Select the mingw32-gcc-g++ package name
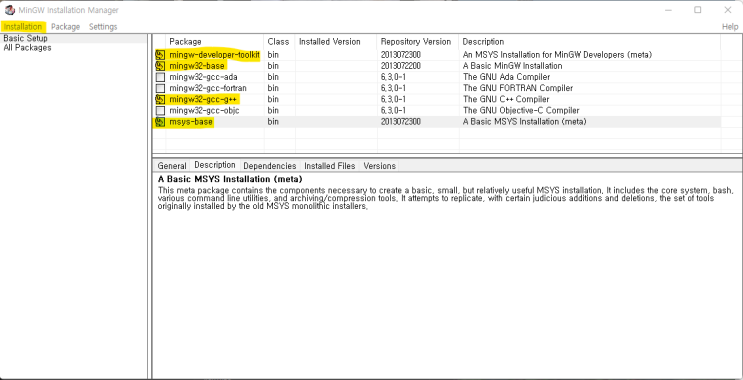 [x=204, y=100]
